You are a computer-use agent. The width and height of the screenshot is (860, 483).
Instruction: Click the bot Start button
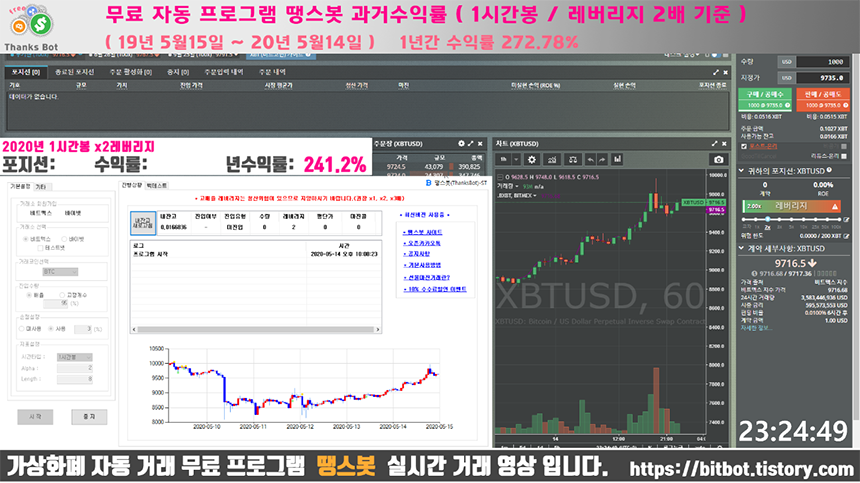pos(35,417)
